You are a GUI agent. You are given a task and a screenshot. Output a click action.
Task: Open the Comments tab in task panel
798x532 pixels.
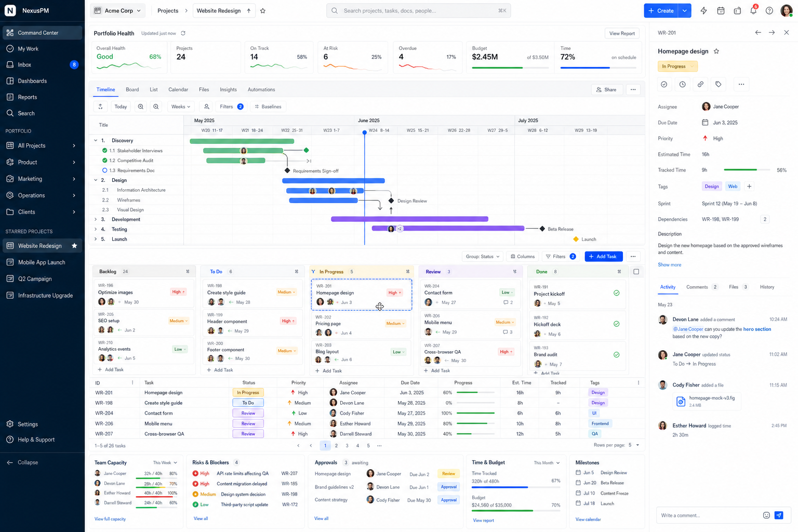(x=701, y=287)
